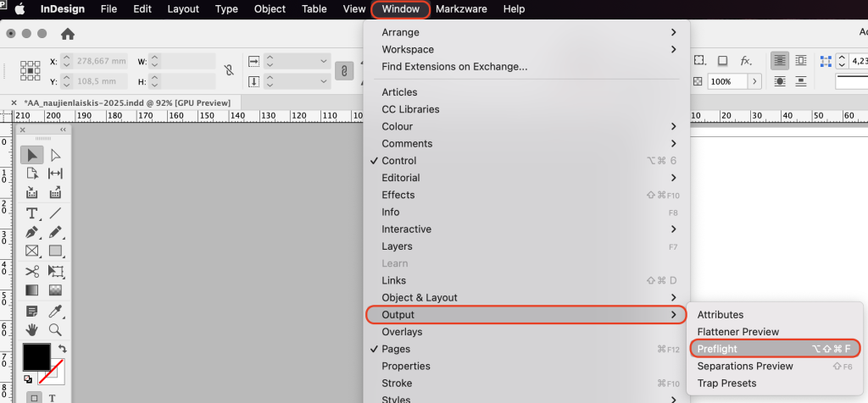Viewport: 868px width, 403px height.
Task: Select the Pen tool
Action: tap(32, 232)
